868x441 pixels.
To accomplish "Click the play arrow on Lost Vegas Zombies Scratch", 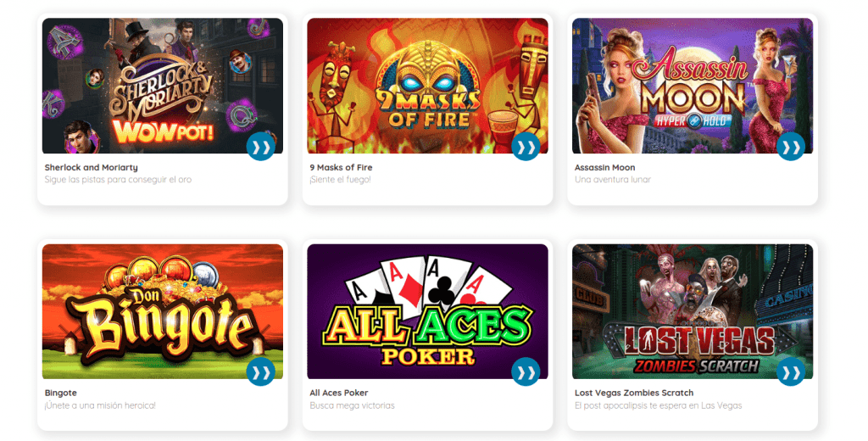I will click(x=791, y=372).
